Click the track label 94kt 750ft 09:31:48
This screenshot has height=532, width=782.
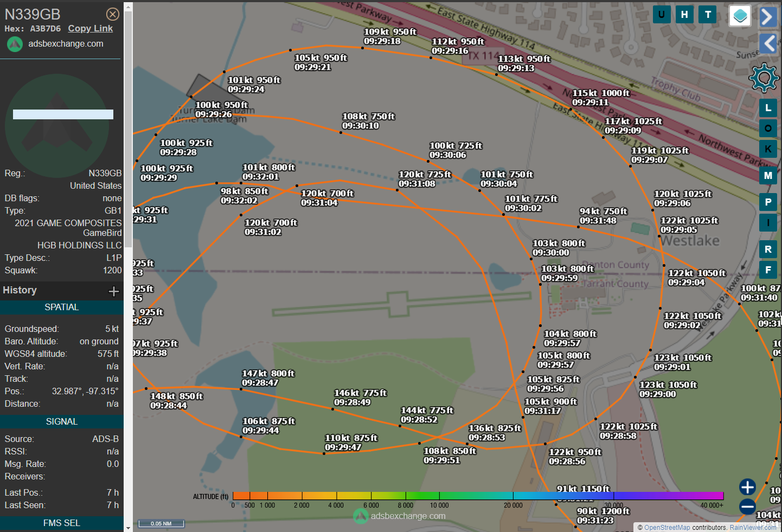(x=603, y=216)
